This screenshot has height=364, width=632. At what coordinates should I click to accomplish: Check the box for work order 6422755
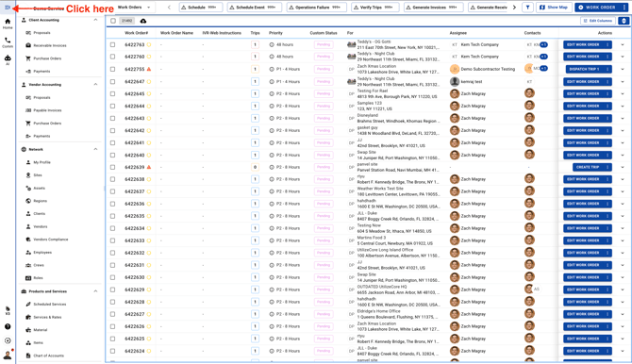coord(113,69)
